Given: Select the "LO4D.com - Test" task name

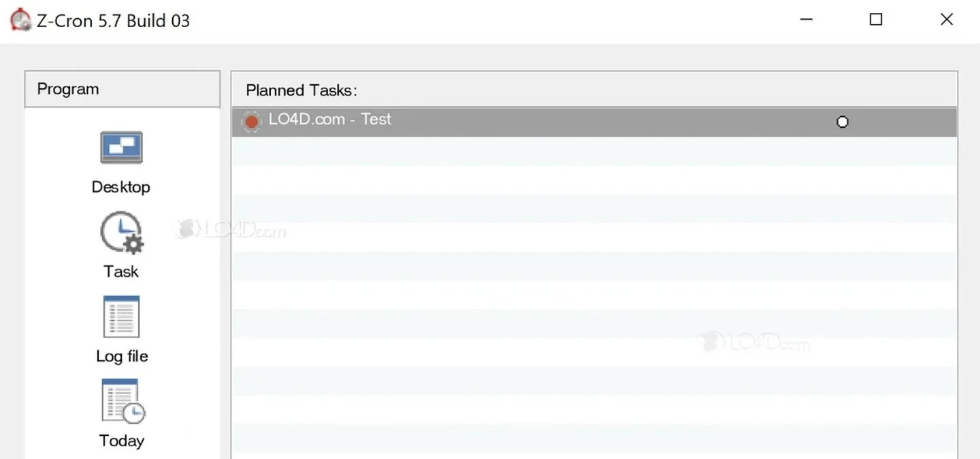Looking at the screenshot, I should [330, 120].
